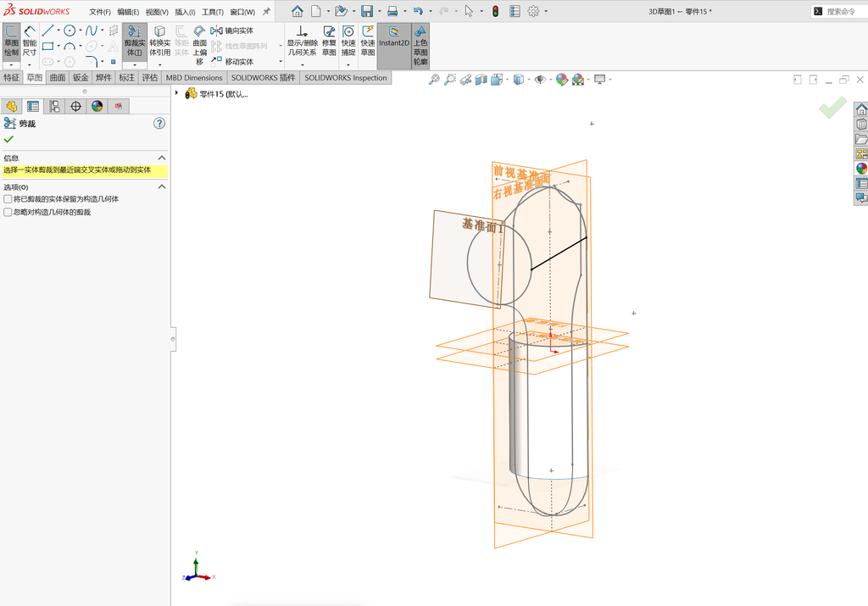Click the trim help question mark icon

pos(159,124)
